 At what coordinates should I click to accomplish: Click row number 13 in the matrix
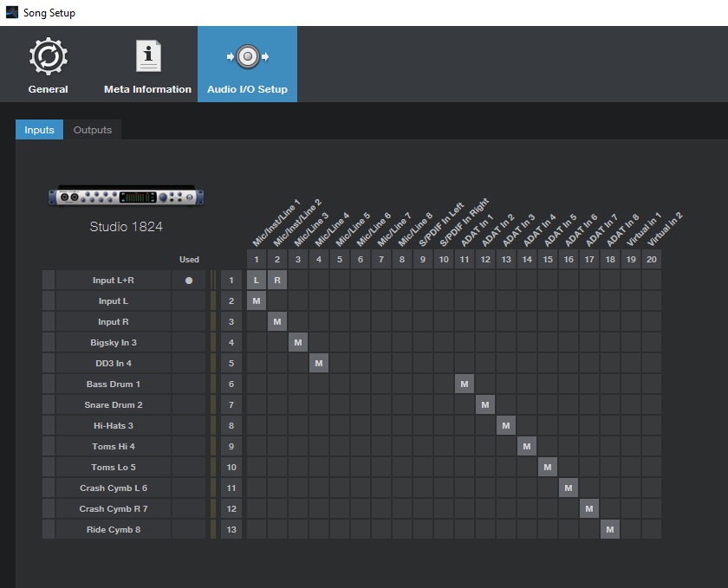click(231, 529)
